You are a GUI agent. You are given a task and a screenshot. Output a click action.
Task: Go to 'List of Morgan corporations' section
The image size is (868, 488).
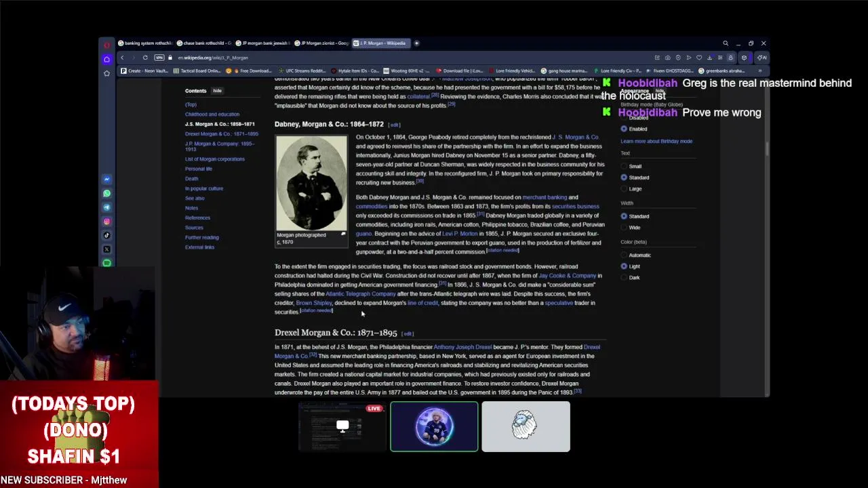pyautogui.click(x=215, y=159)
